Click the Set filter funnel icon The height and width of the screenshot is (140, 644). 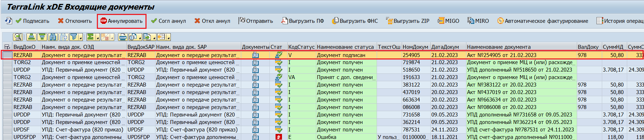click(x=74, y=37)
